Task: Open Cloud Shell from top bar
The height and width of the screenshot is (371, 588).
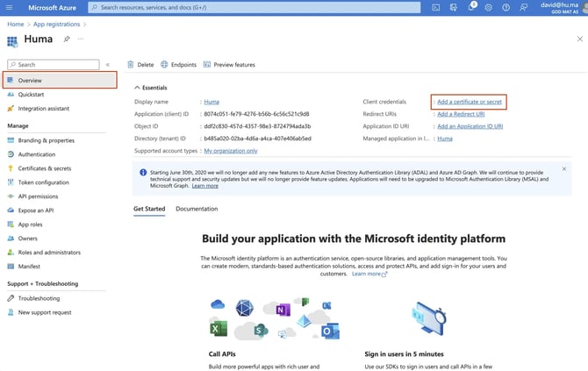Action: [x=436, y=8]
